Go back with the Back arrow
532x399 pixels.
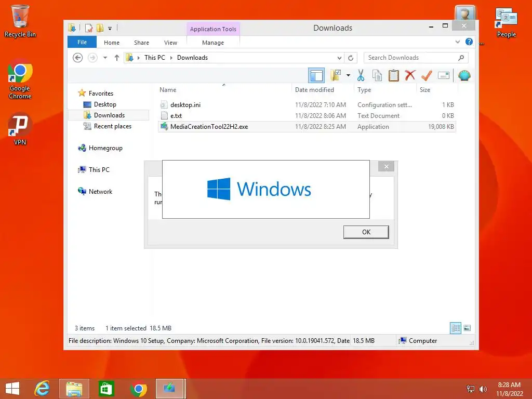pos(78,58)
